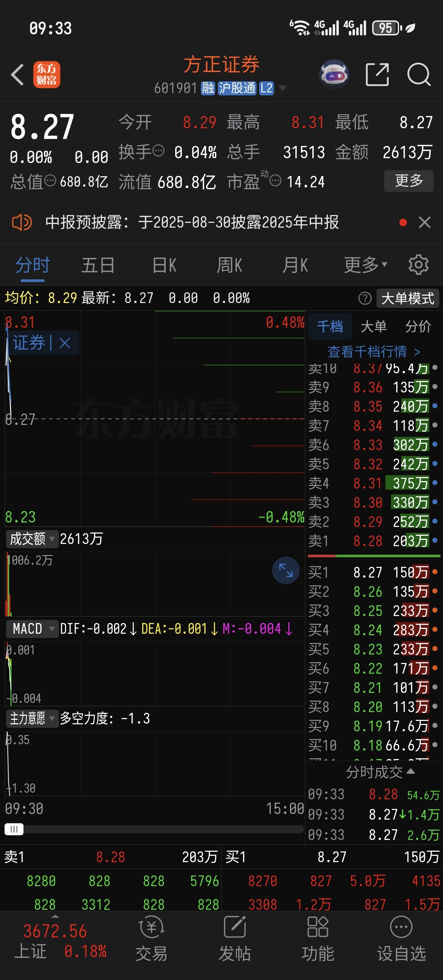
Task: Tap the L2 level badge
Action: pyautogui.click(x=266, y=88)
